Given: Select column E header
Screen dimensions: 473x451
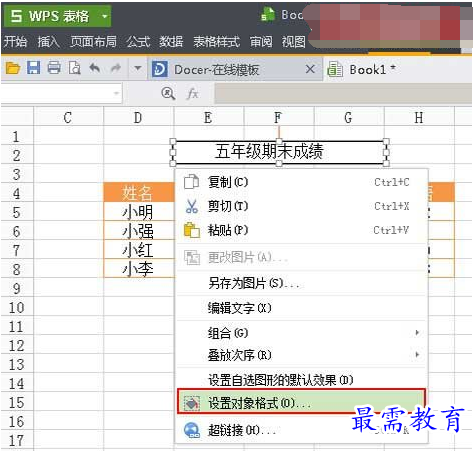Looking at the screenshot, I should (x=209, y=118).
